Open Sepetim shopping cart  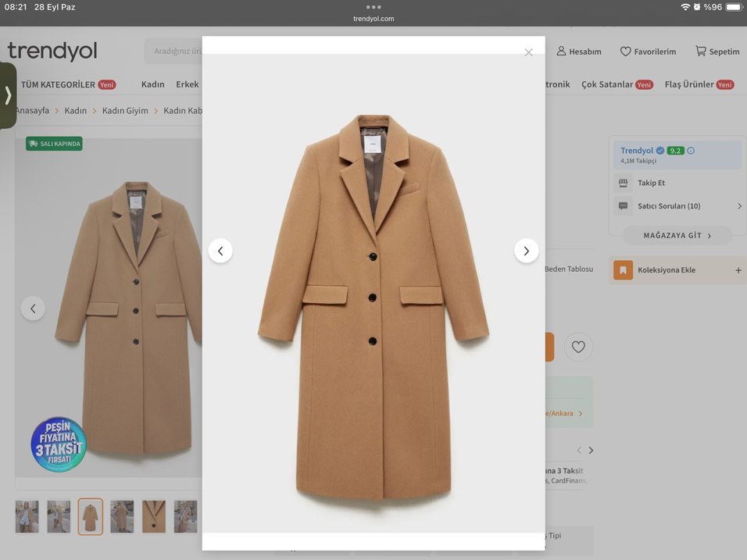(717, 52)
